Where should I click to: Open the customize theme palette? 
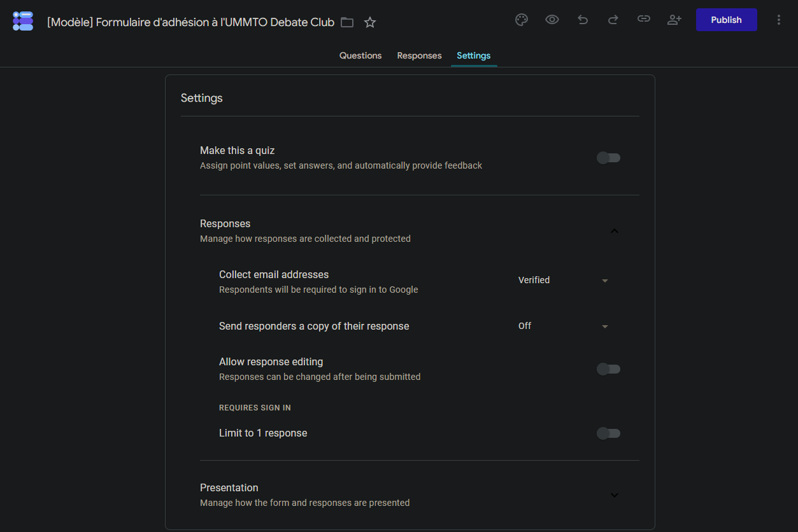522,20
